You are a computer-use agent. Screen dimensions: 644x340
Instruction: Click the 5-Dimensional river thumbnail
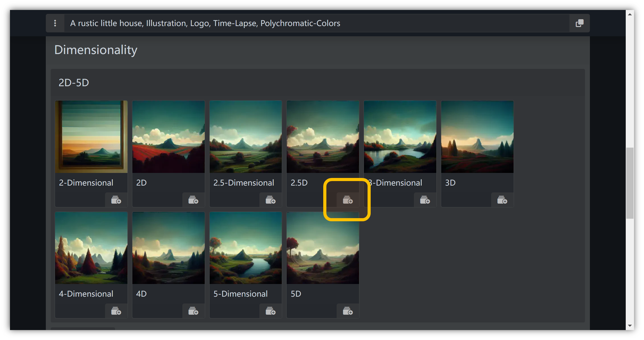[x=246, y=248]
